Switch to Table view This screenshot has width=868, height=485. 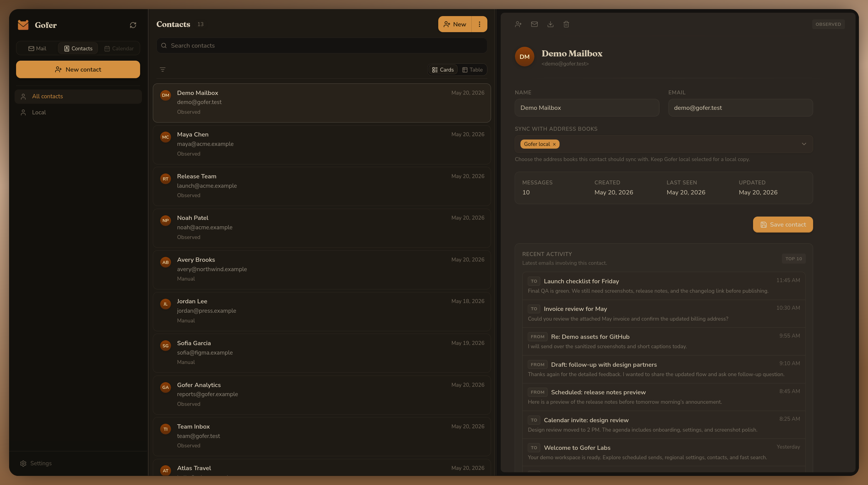click(x=472, y=70)
